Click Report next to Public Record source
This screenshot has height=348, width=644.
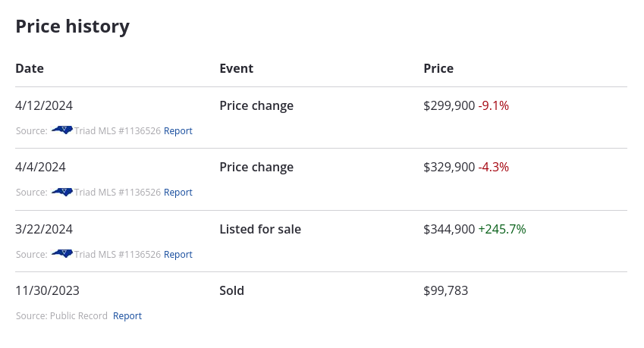(127, 316)
